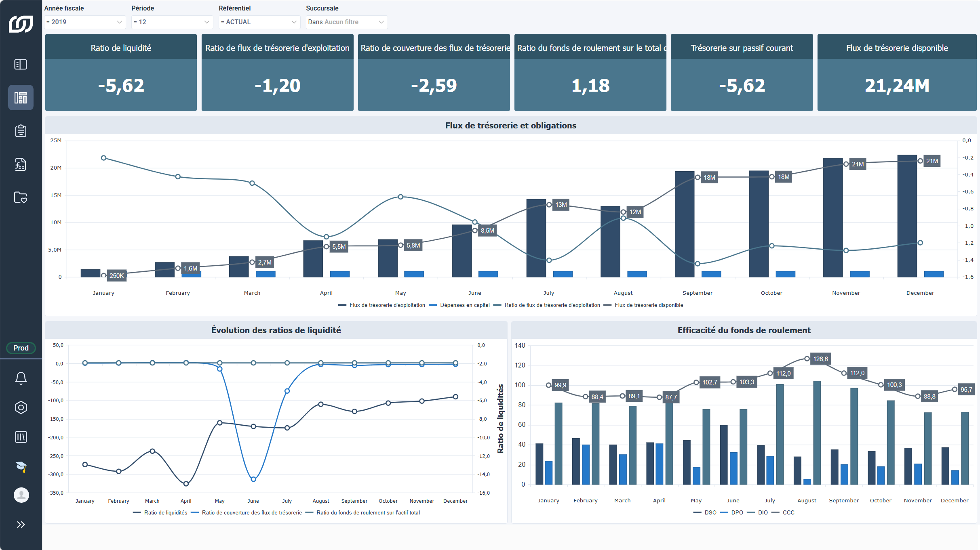Viewport: 980px width, 550px height.
Task: Open the favorites folder icon
Action: pos(21,197)
